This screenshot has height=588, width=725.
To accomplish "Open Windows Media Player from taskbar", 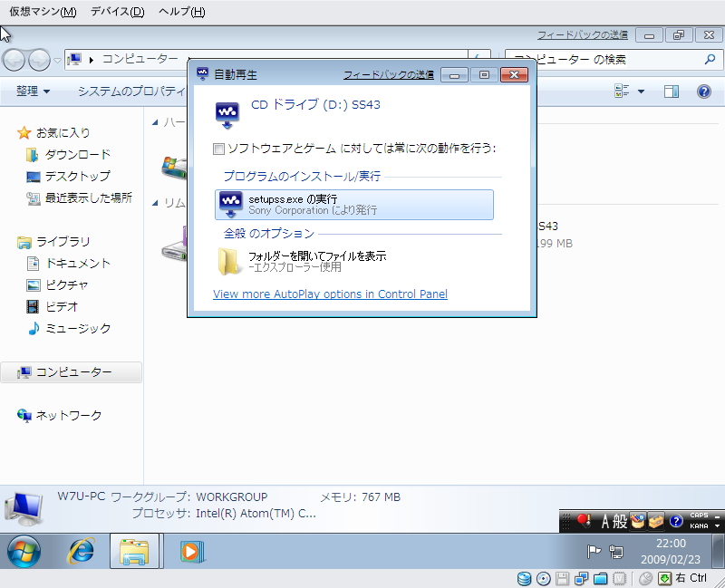I will pyautogui.click(x=192, y=551).
